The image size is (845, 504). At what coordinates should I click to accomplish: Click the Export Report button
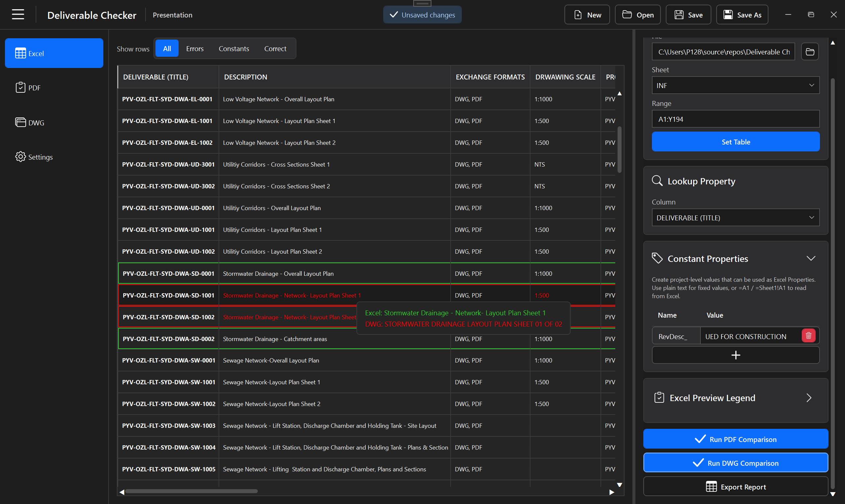click(736, 486)
